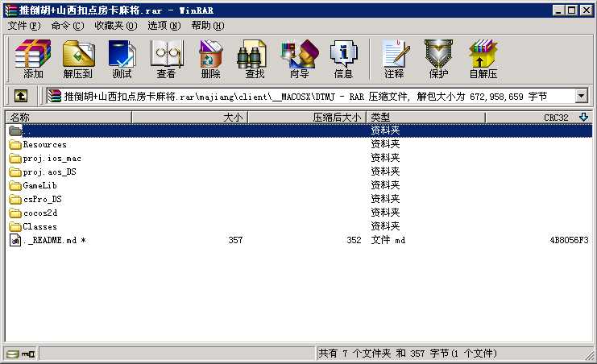The image size is (597, 364).
Task: Open the 注释 (Comment) tool
Action: pyautogui.click(x=395, y=59)
